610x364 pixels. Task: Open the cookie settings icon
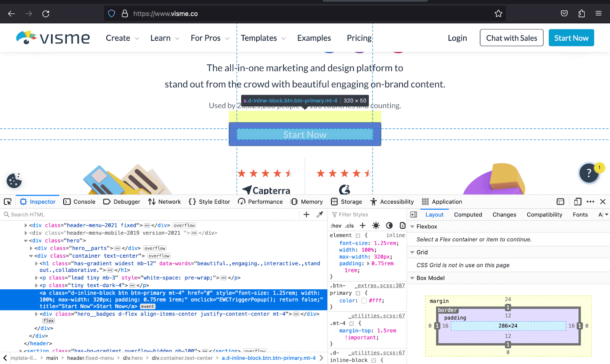[x=14, y=181]
